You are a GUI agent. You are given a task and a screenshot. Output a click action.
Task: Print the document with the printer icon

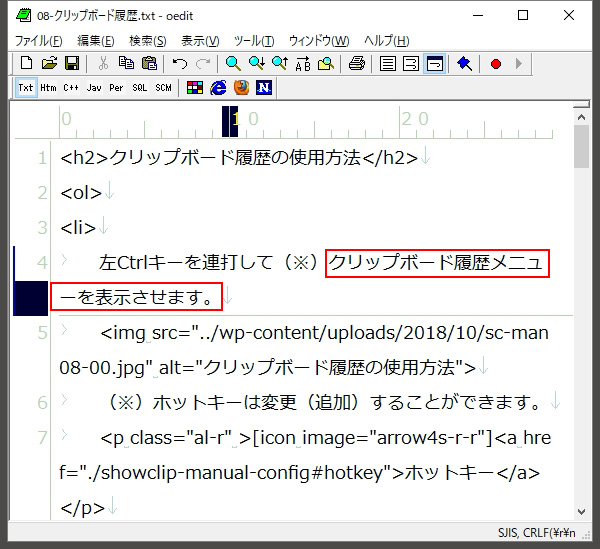[356, 64]
